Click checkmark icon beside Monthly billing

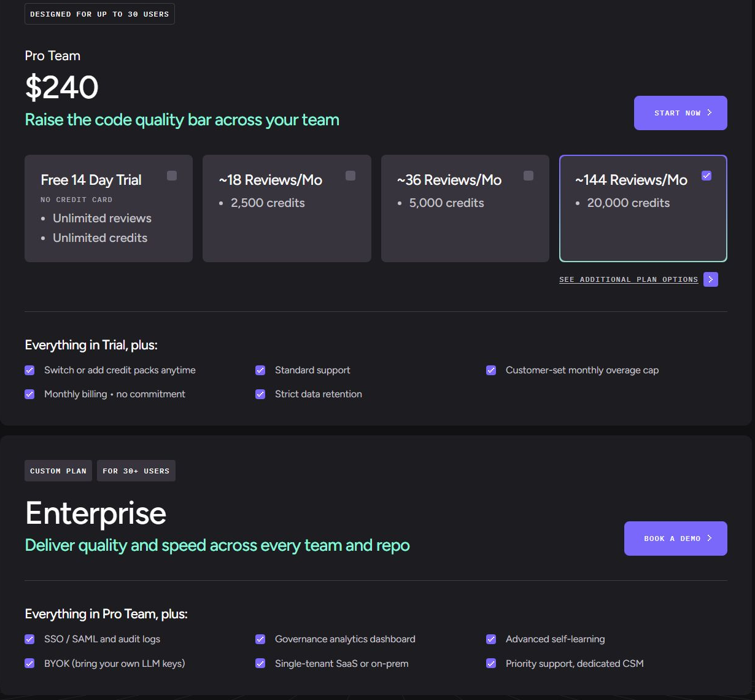click(29, 394)
